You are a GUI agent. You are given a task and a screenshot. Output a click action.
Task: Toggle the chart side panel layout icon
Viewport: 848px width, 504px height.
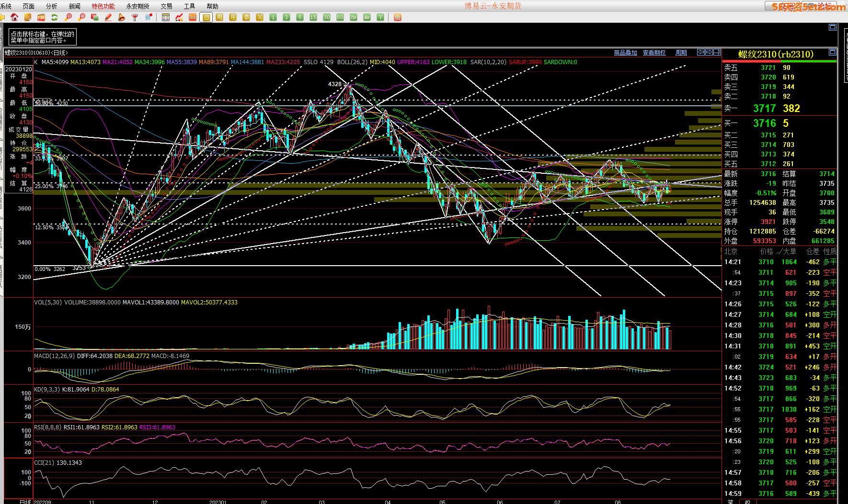click(717, 52)
